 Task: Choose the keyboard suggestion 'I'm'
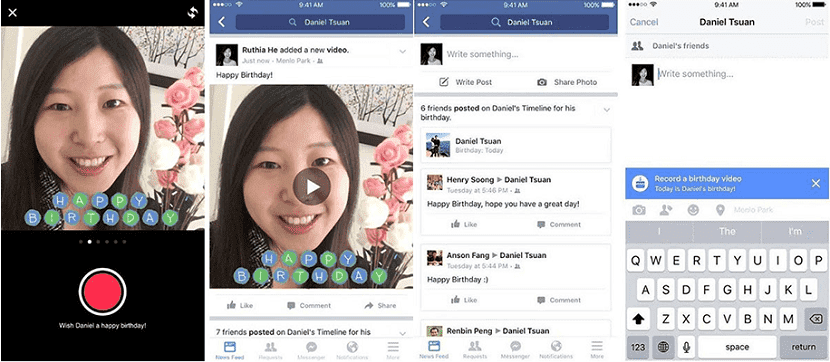pos(795,231)
